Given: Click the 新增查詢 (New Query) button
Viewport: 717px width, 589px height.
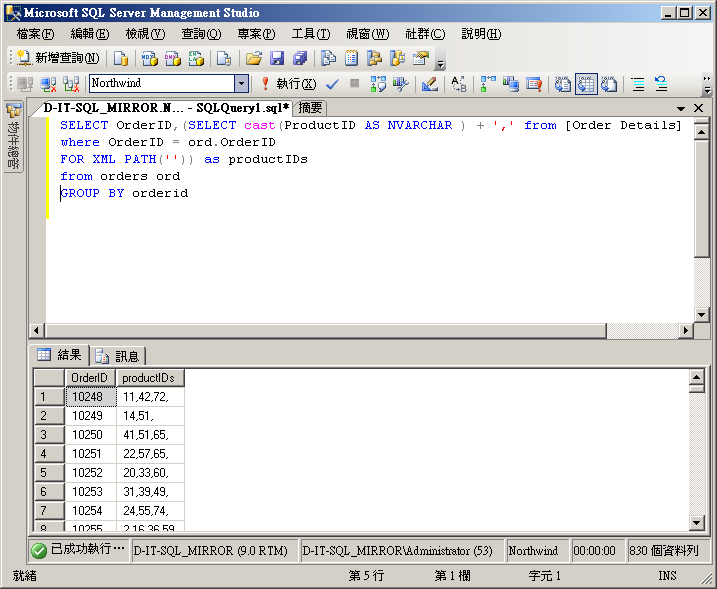Looking at the screenshot, I should tap(58, 58).
